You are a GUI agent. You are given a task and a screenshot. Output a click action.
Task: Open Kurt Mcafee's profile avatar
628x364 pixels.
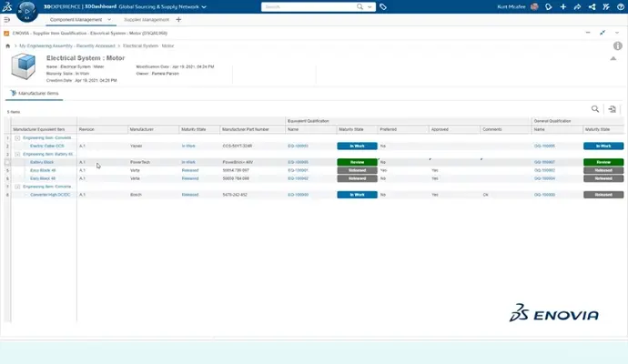point(534,6)
